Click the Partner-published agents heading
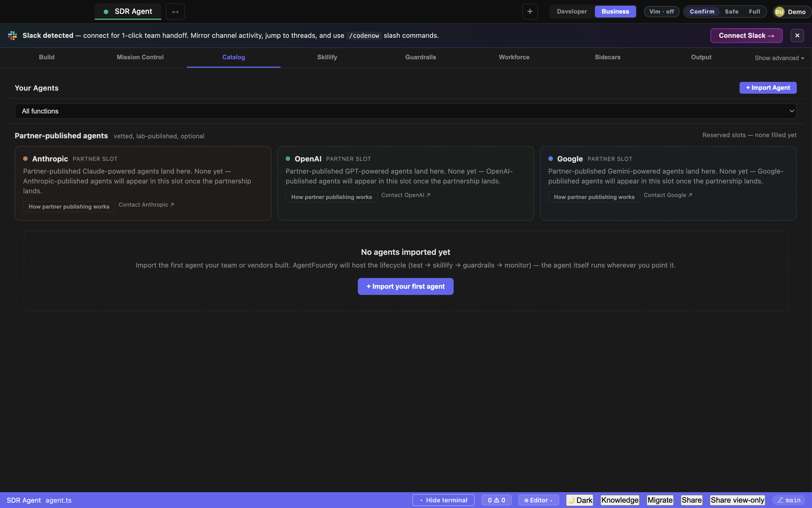This screenshot has height=508, width=812. 61,136
